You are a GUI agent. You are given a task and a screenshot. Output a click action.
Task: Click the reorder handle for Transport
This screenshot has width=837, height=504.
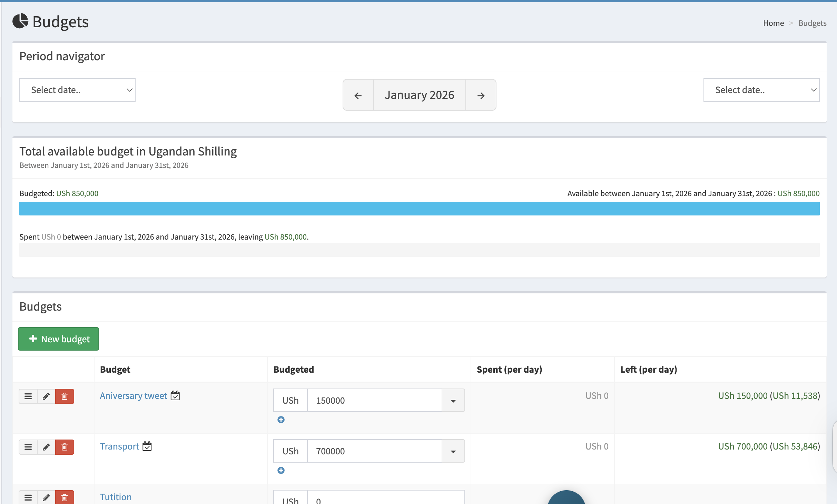pos(28,447)
